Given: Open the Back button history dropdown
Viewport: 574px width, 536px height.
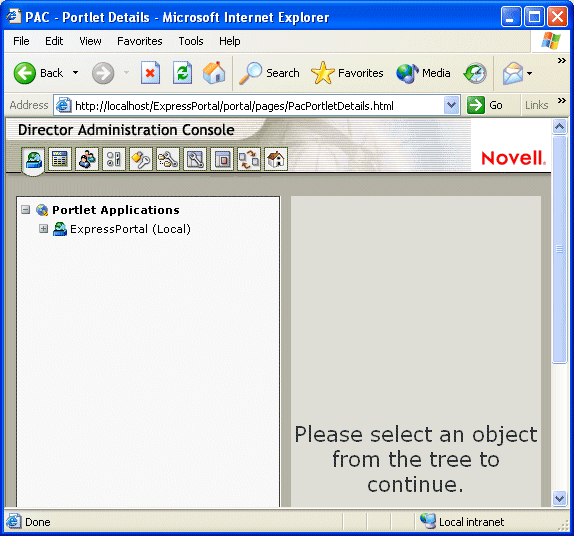Looking at the screenshot, I should pos(75,73).
